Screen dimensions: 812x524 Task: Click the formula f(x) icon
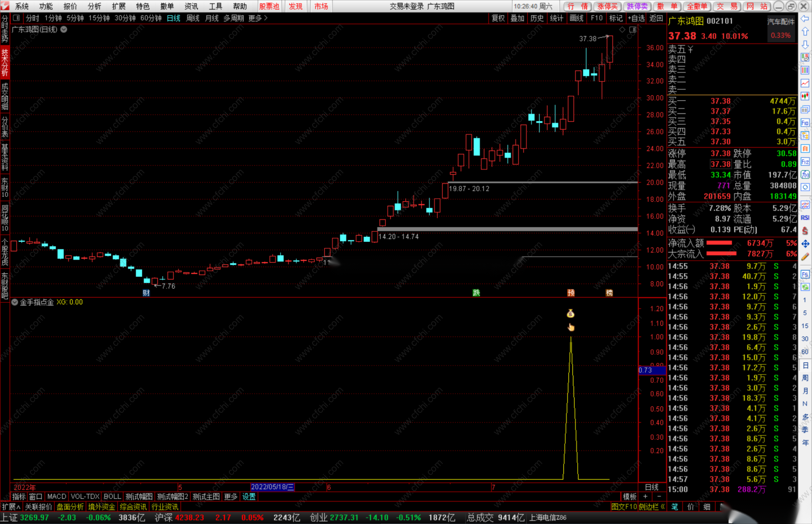pyautogui.click(x=805, y=175)
